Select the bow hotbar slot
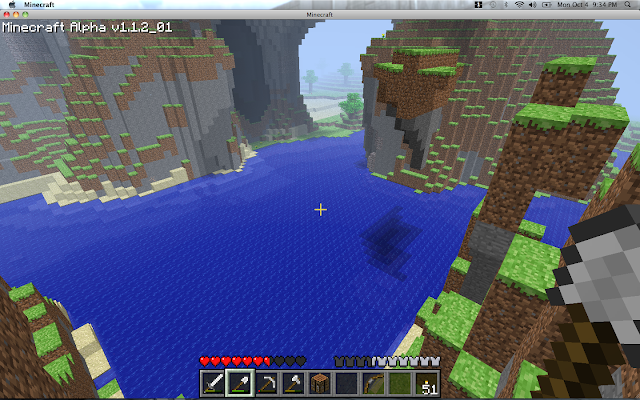The image size is (640, 400). tap(373, 383)
